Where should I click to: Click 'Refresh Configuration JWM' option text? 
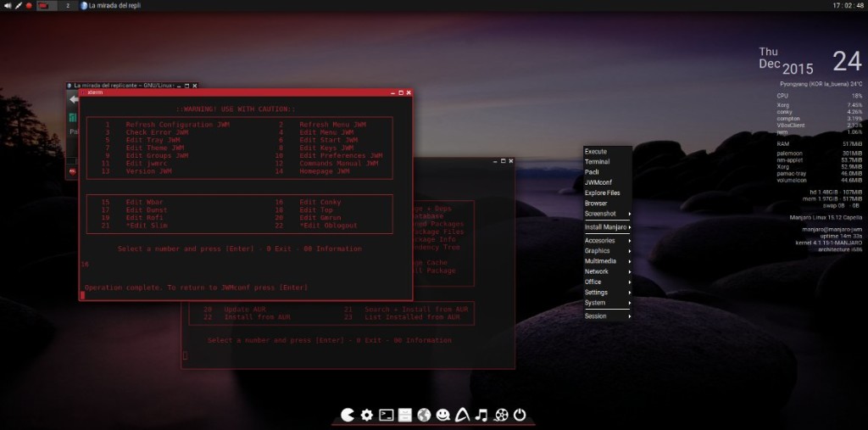pos(178,125)
